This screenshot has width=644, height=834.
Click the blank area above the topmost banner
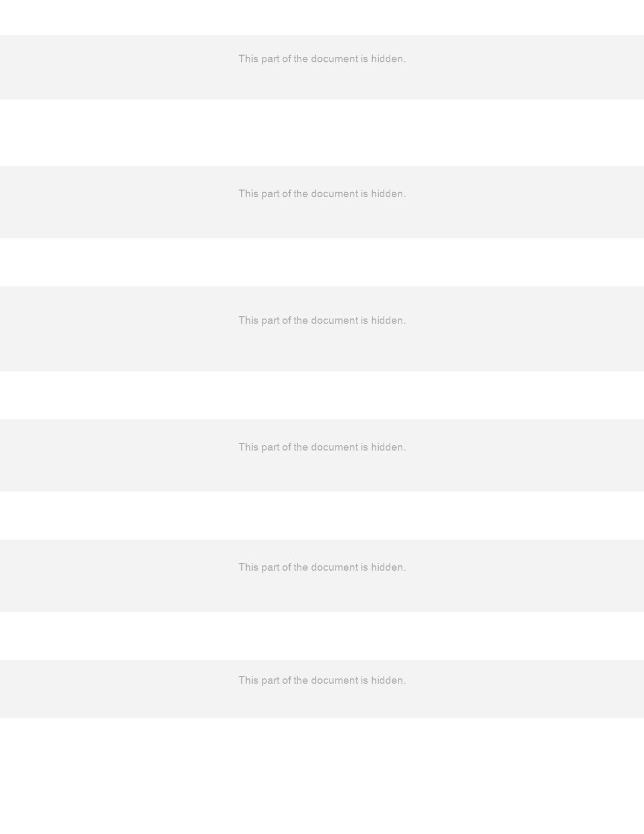click(322, 17)
